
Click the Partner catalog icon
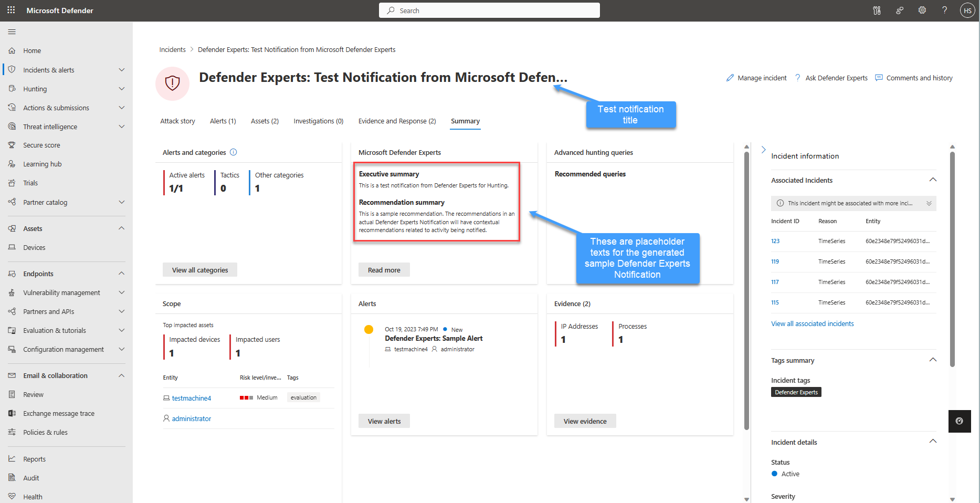[x=12, y=202]
